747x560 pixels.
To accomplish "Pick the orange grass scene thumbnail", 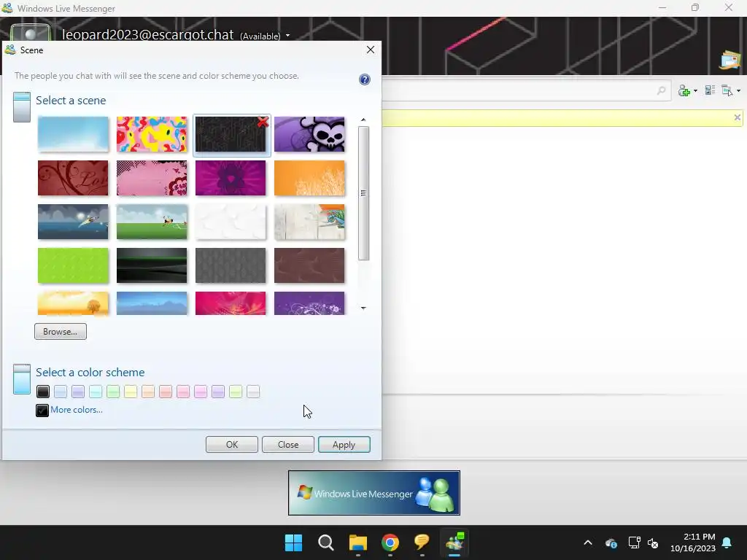I will click(309, 178).
